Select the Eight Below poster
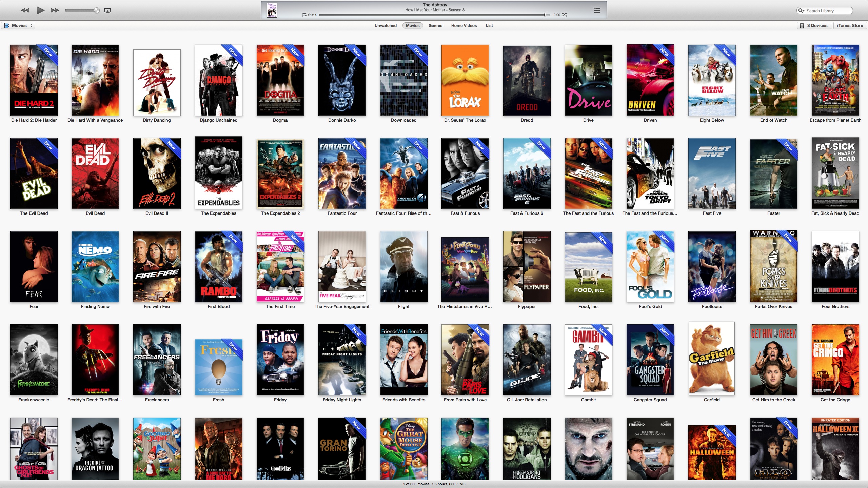The height and width of the screenshot is (488, 868). pyautogui.click(x=712, y=80)
